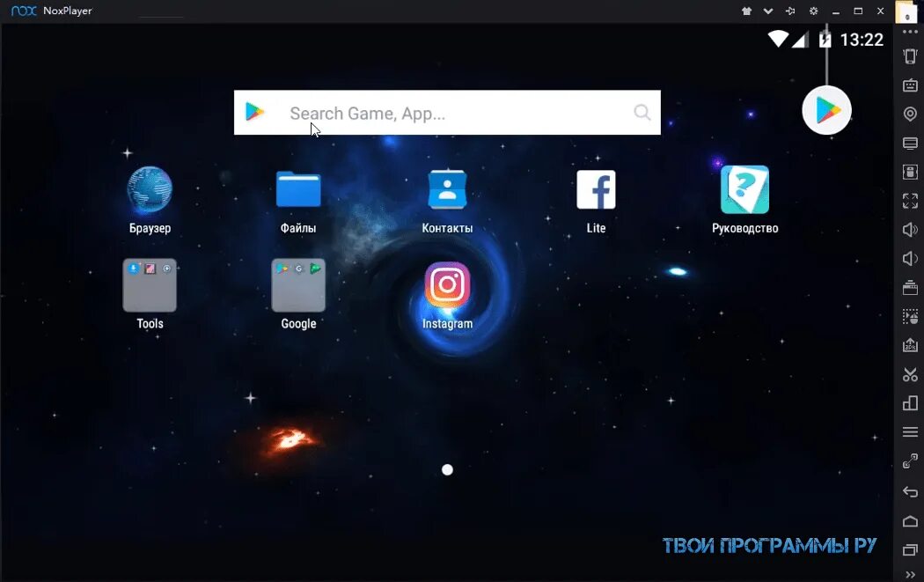Launch Instagram
Screen dimensions: 924x582
(447, 284)
